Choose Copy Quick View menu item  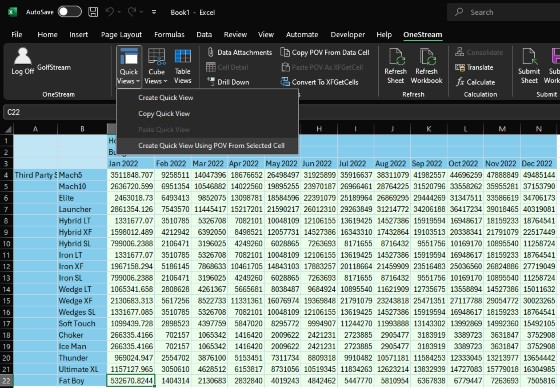(208, 114)
